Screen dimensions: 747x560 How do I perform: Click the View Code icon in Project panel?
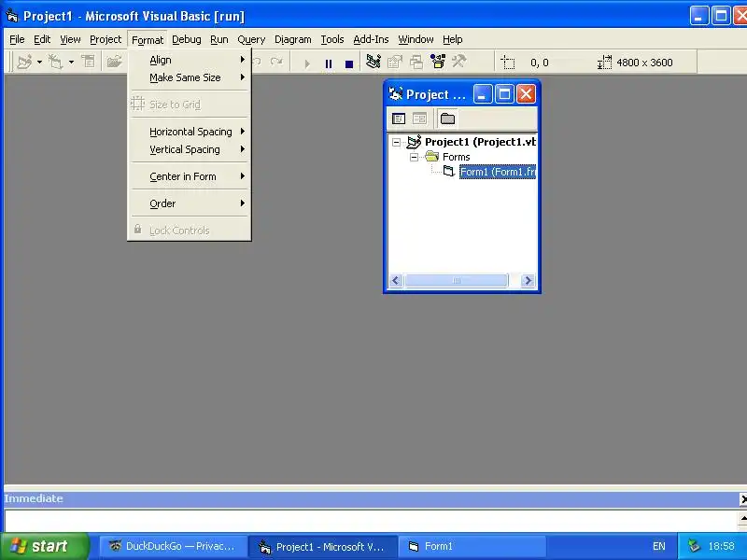399,119
